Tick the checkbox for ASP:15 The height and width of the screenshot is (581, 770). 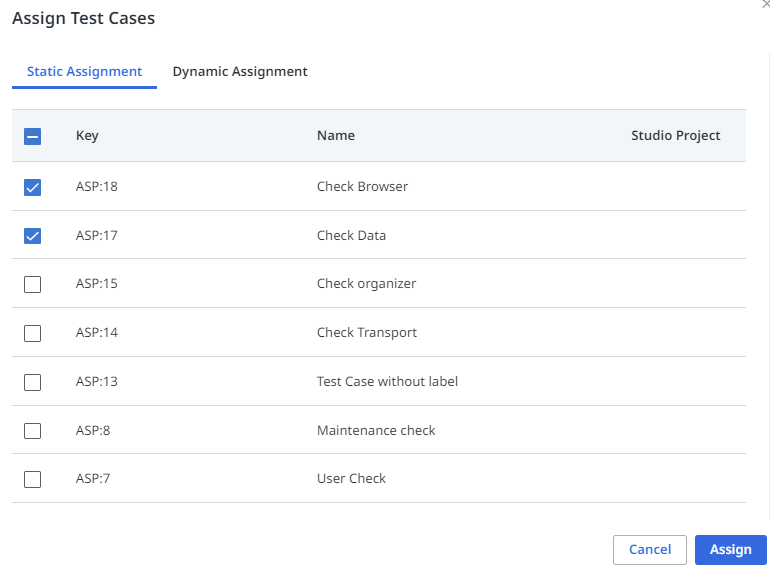point(32,284)
